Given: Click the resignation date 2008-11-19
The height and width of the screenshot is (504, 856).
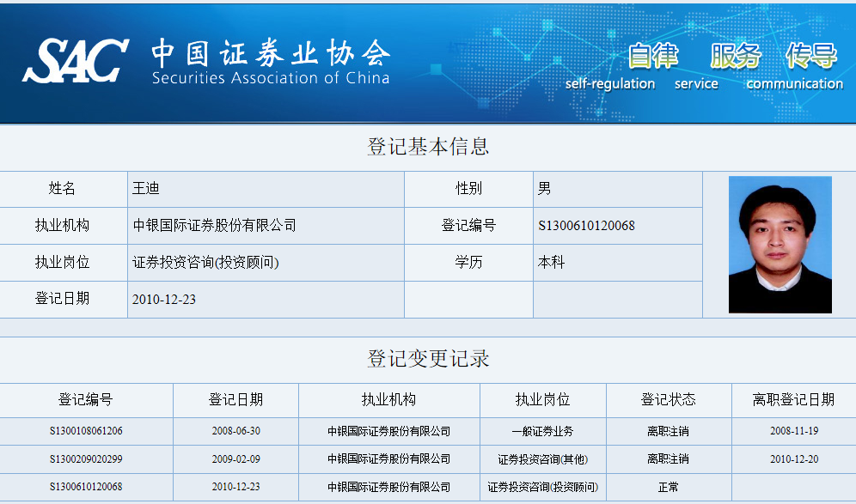Looking at the screenshot, I should point(793,431).
